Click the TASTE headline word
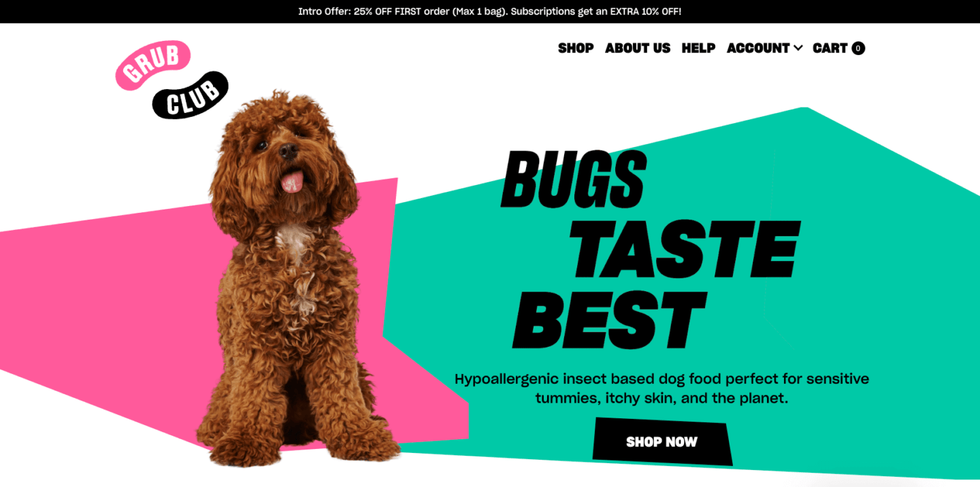Image resolution: width=980 pixels, height=487 pixels. [x=684, y=249]
